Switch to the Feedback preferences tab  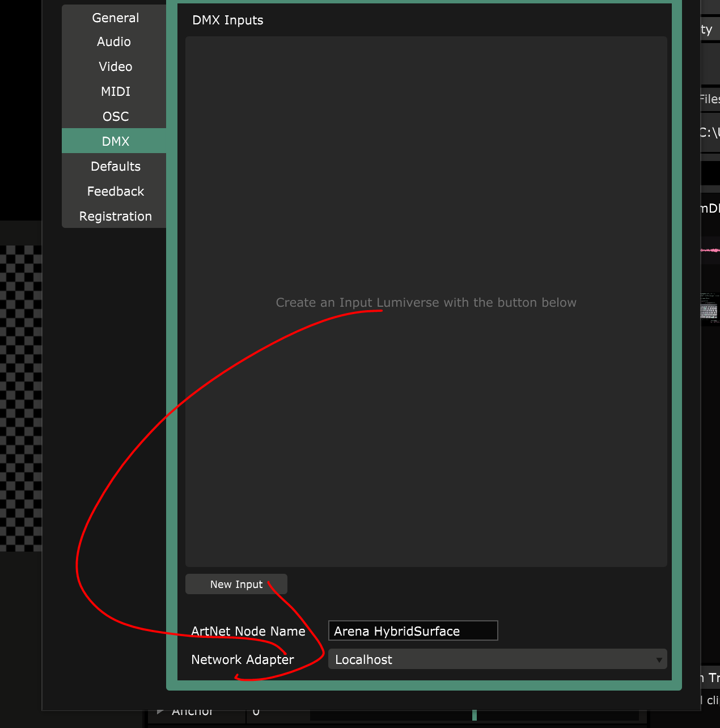[x=115, y=192]
